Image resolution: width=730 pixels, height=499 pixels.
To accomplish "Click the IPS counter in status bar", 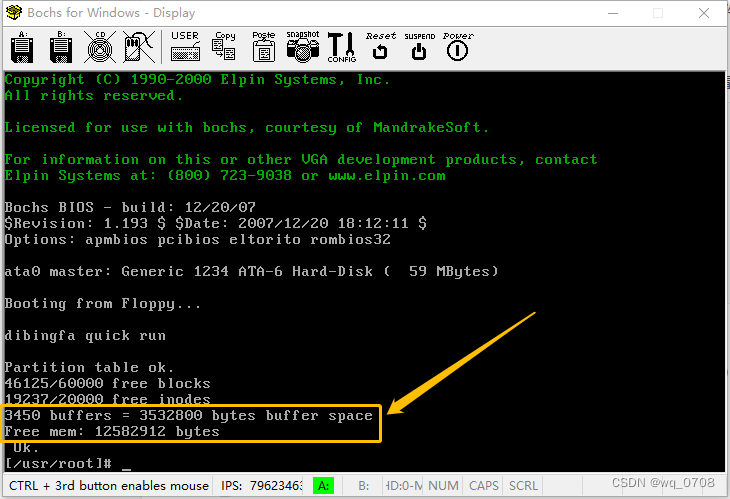I will 261,486.
